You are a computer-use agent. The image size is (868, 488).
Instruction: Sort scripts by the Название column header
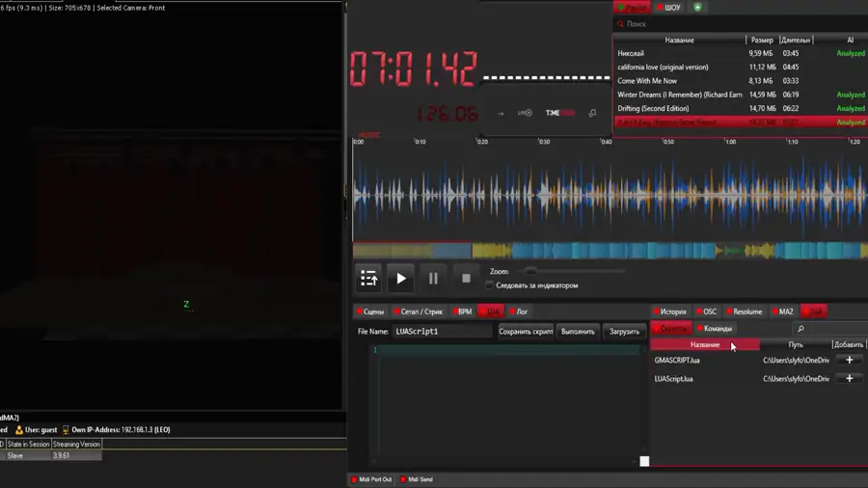(x=704, y=344)
